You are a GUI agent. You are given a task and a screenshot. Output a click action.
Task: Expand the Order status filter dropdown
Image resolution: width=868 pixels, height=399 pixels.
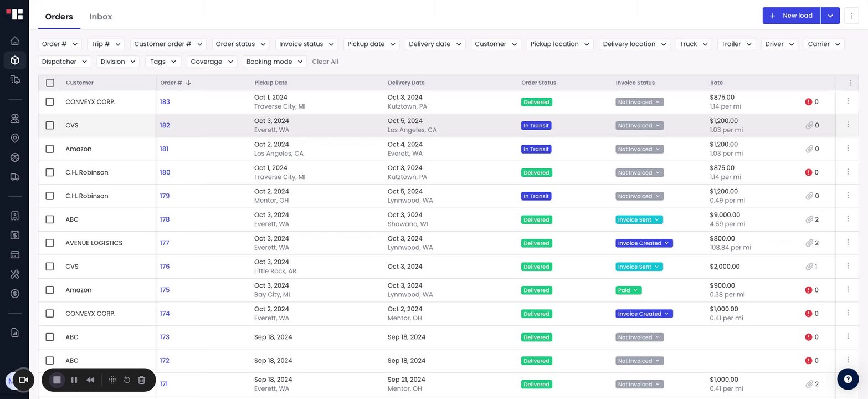(240, 44)
